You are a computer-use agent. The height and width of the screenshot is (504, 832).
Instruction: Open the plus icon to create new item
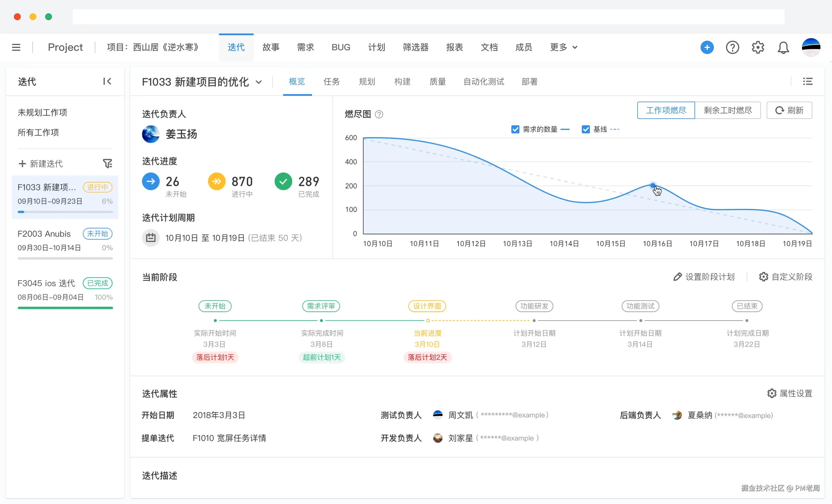tap(707, 47)
